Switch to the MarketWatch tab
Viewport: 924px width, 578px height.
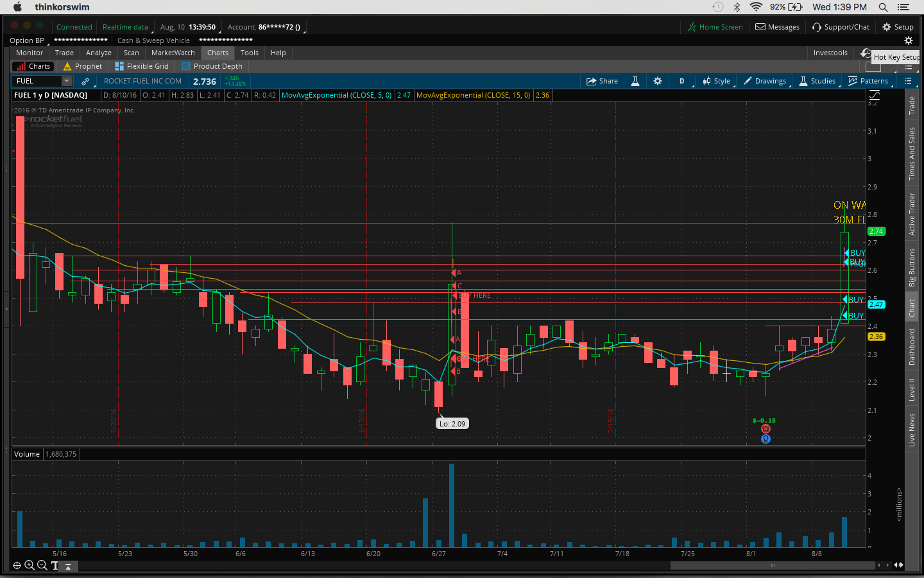(173, 53)
